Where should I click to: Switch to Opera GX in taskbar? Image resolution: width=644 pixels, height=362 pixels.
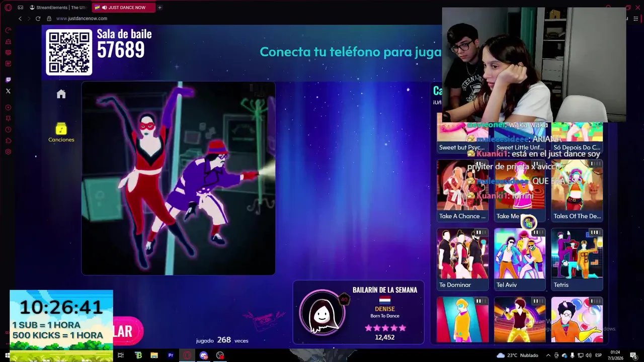tap(187, 355)
